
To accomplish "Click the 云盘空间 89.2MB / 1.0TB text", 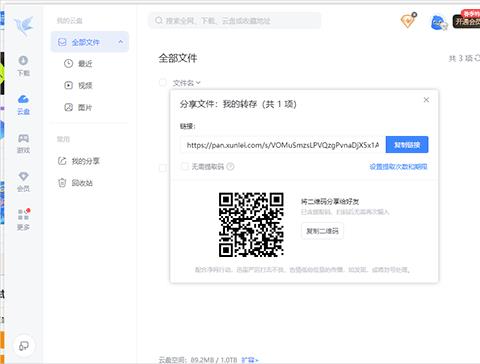I will point(198,360).
